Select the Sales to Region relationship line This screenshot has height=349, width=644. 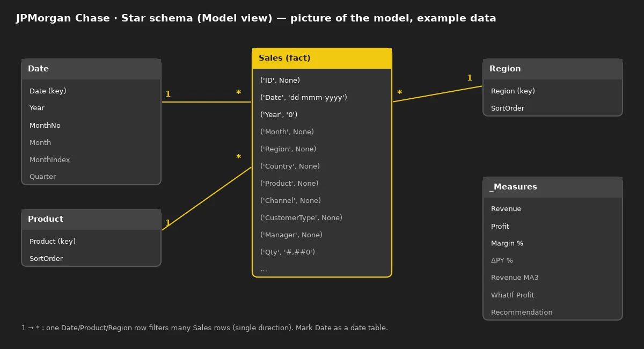pos(437,94)
